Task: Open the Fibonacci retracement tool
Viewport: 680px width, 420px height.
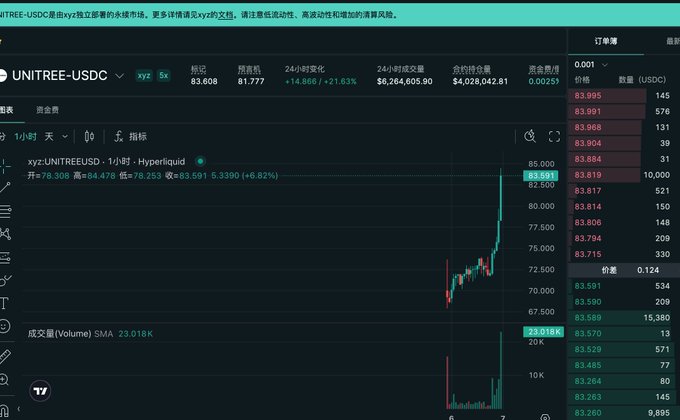Action: tap(5, 211)
